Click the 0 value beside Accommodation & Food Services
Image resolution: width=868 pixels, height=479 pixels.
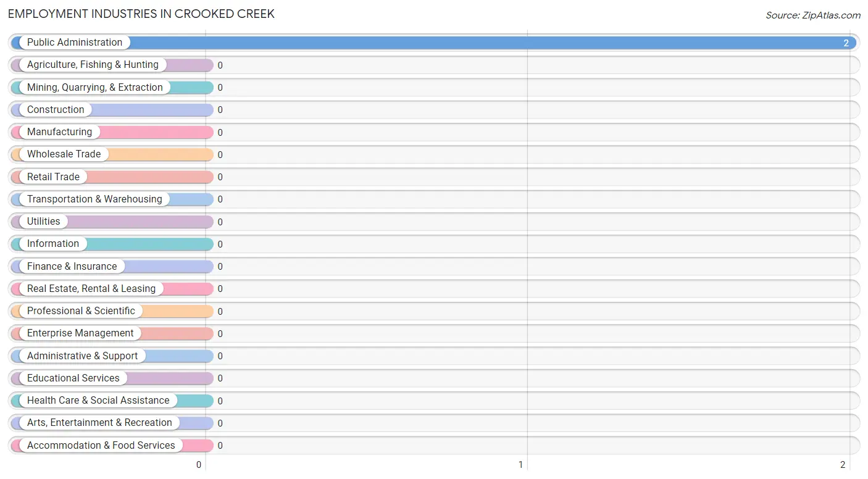pyautogui.click(x=220, y=446)
